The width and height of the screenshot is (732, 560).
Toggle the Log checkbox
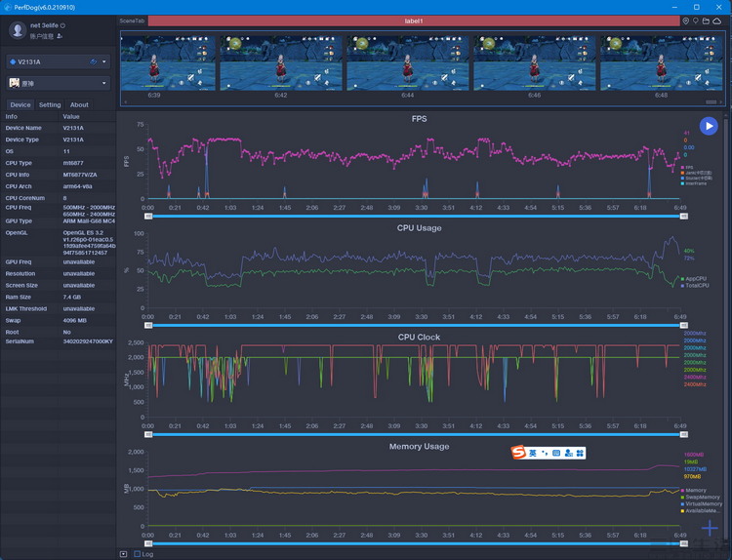(138, 554)
